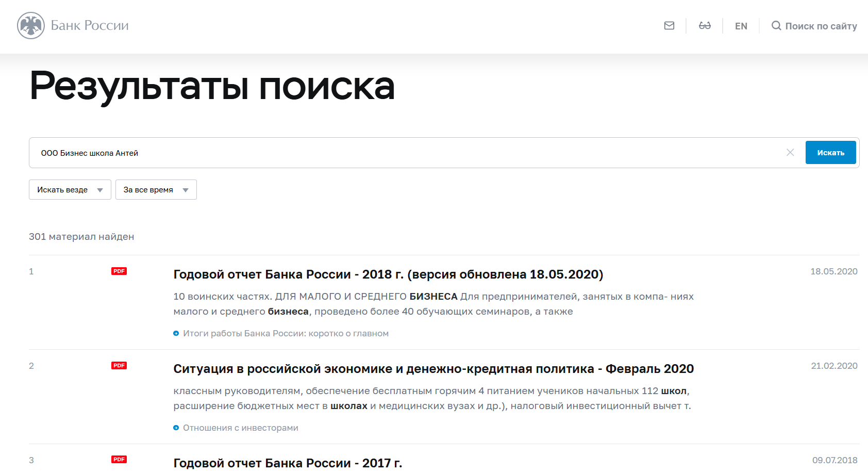Click the 'Банк России' header text
Viewport: 868px width, 472px height.
tap(90, 26)
